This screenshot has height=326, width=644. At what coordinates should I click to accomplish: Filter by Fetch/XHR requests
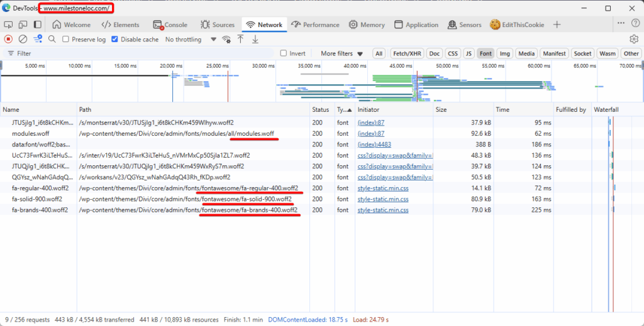407,53
